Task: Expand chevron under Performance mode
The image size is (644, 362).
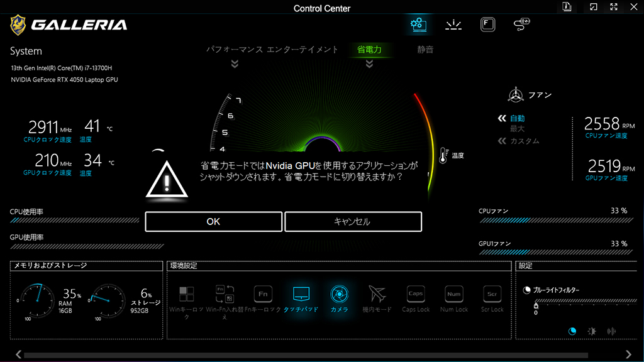Action: tap(235, 63)
